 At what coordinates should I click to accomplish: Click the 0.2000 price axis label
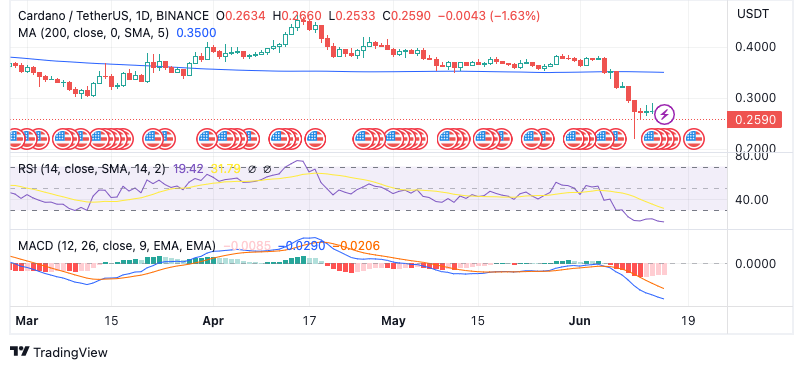pyautogui.click(x=754, y=148)
